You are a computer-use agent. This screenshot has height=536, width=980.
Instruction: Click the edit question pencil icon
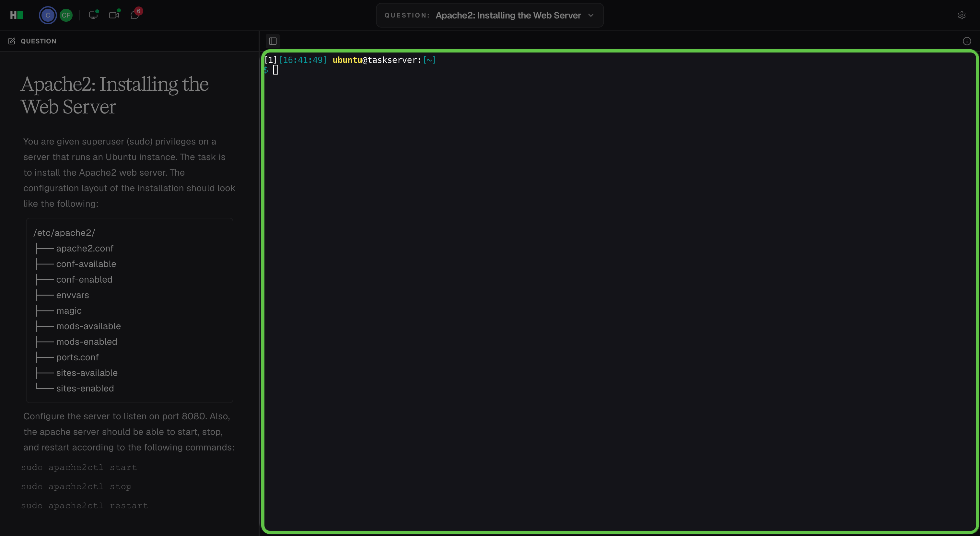pyautogui.click(x=12, y=41)
